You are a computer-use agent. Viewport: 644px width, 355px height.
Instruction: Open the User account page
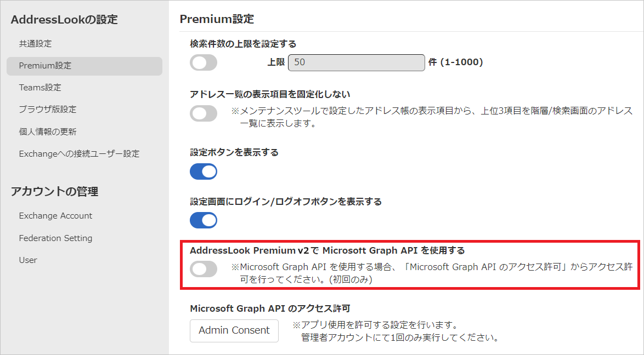pyautogui.click(x=28, y=260)
